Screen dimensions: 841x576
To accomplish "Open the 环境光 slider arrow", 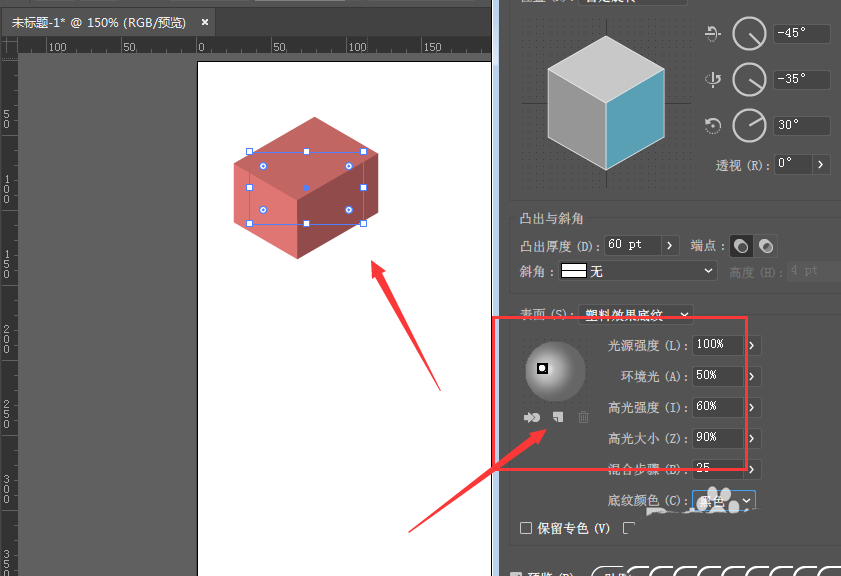I will 752,376.
